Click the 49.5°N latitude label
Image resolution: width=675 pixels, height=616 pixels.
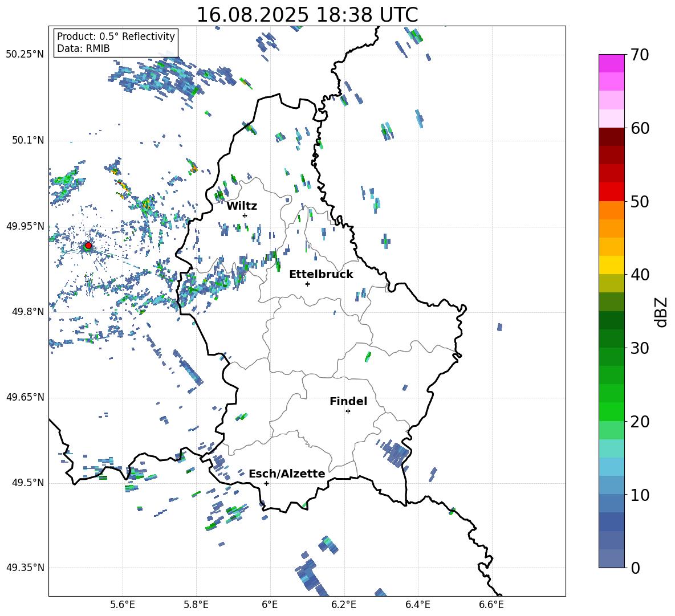(x=28, y=483)
